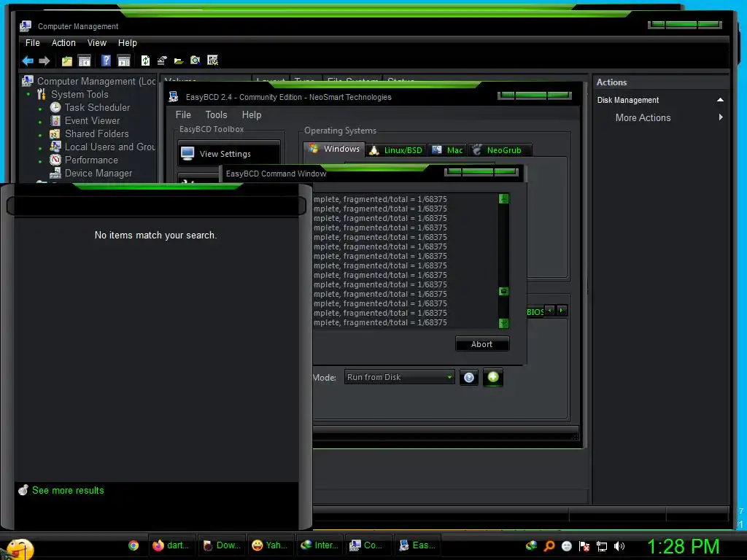Open Action menu in Computer Management
747x560 pixels.
pos(63,43)
